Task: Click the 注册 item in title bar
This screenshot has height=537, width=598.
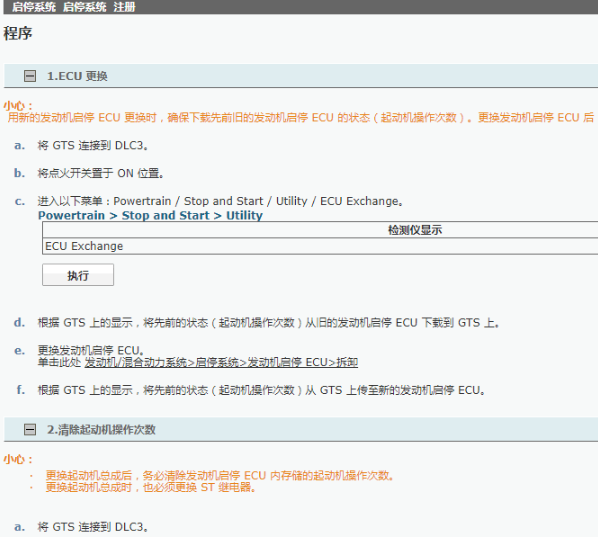Action: pyautogui.click(x=124, y=7)
